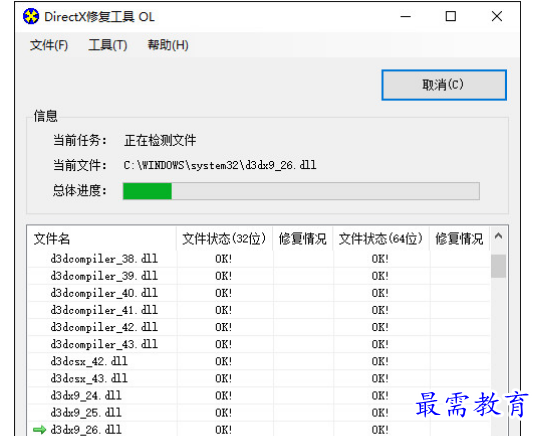Maximize the DirectX修复工具 window
Image resolution: width=537 pixels, height=436 pixels.
tap(451, 16)
